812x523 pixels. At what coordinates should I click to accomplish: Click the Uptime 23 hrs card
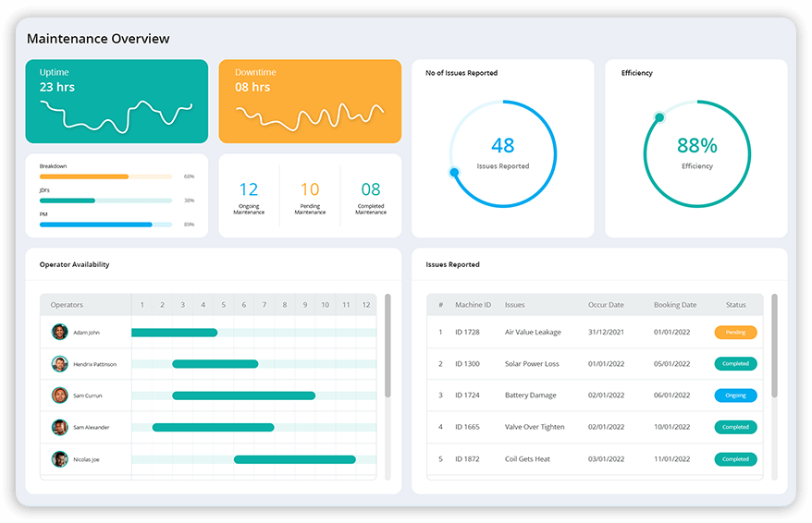click(117, 102)
